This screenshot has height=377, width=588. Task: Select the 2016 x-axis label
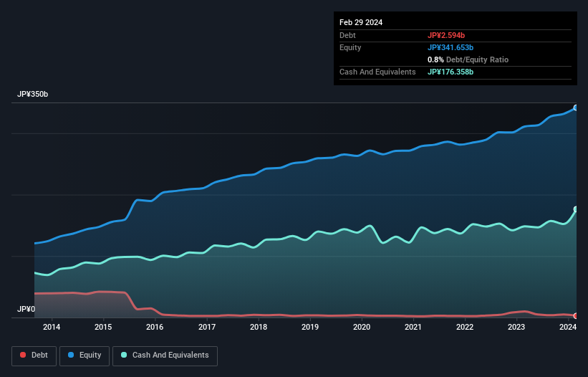pos(155,328)
